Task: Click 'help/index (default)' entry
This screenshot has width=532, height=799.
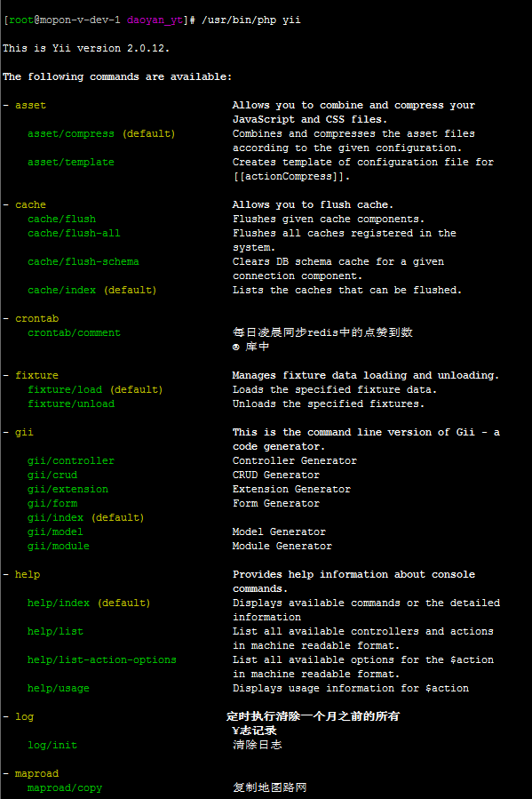Action: (89, 603)
